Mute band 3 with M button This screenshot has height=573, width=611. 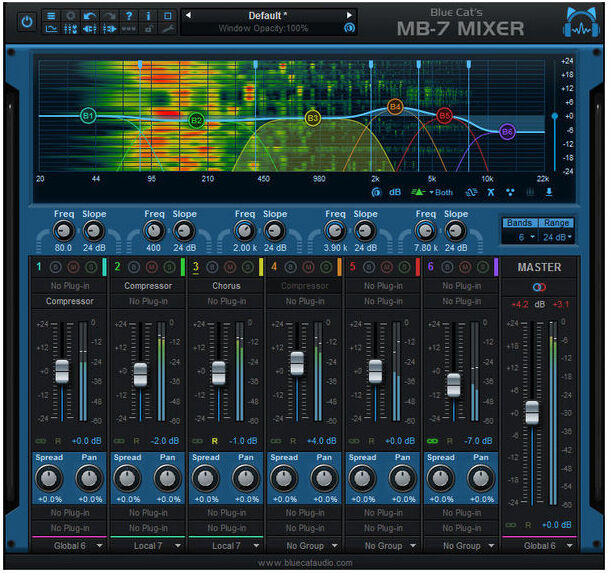coord(230,267)
